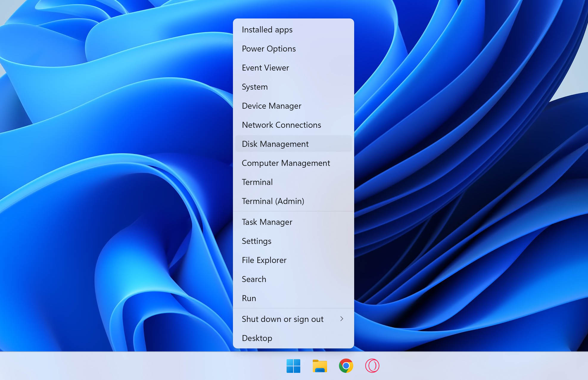588x380 pixels.
Task: Choose Event Viewer in the context menu
Action: tap(265, 68)
